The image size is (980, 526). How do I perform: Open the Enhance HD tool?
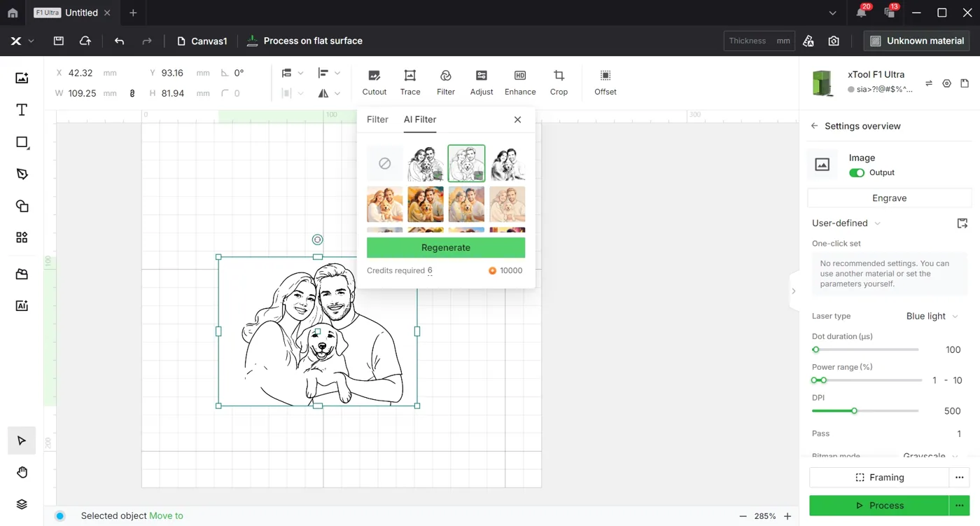[520, 83]
